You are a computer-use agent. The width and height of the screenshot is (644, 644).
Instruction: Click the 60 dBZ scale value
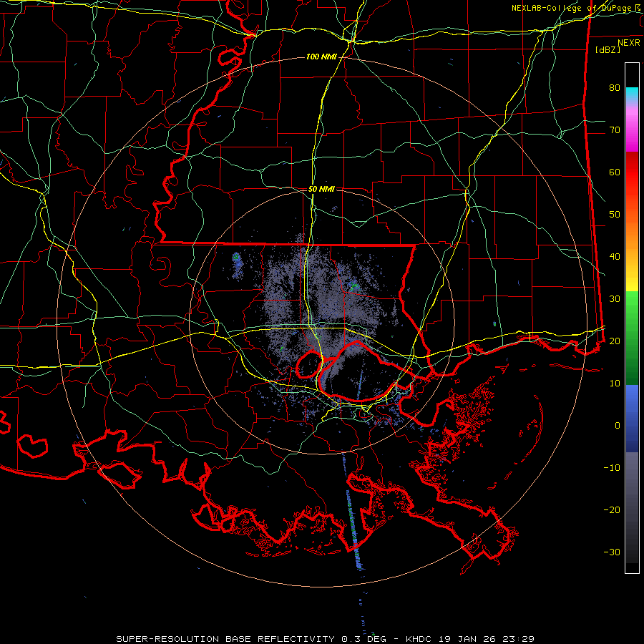pos(615,172)
